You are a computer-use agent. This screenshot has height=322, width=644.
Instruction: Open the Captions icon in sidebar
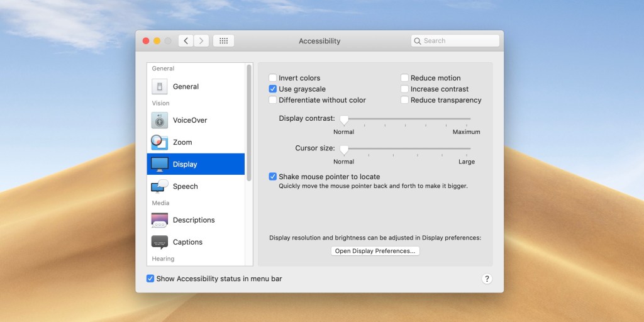pos(160,242)
